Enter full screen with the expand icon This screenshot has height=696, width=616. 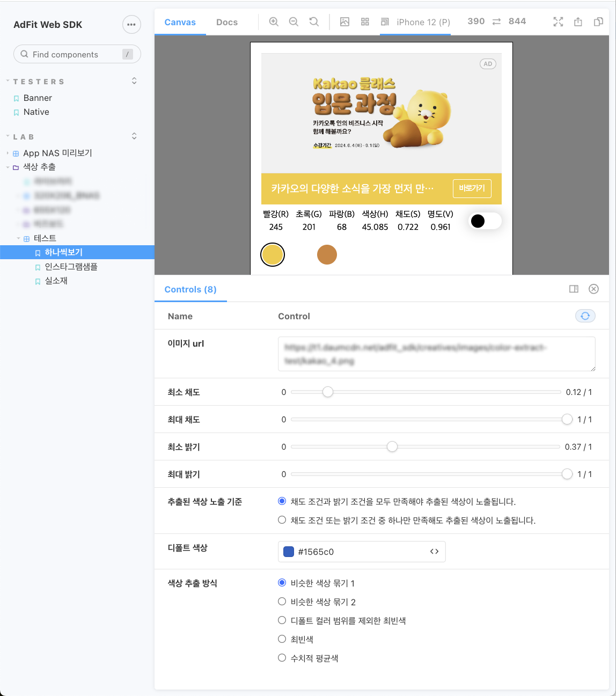coord(558,22)
